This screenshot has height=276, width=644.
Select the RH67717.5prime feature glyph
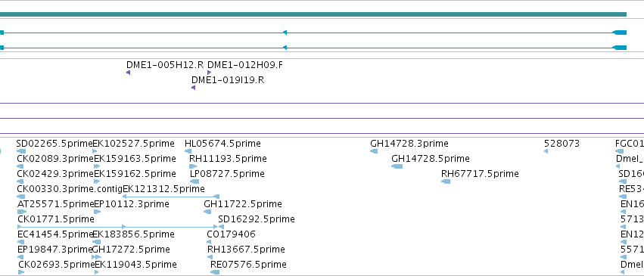click(446, 181)
